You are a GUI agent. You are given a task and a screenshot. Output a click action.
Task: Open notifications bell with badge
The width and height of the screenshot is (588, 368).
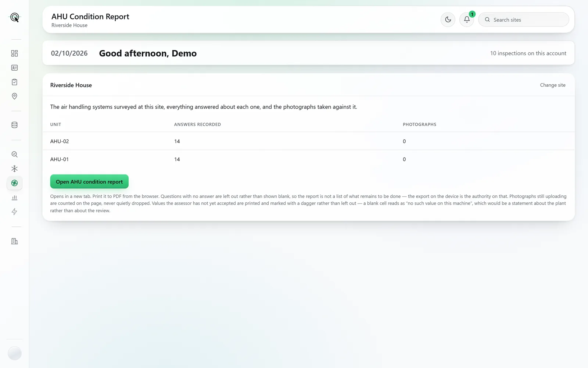[467, 20]
